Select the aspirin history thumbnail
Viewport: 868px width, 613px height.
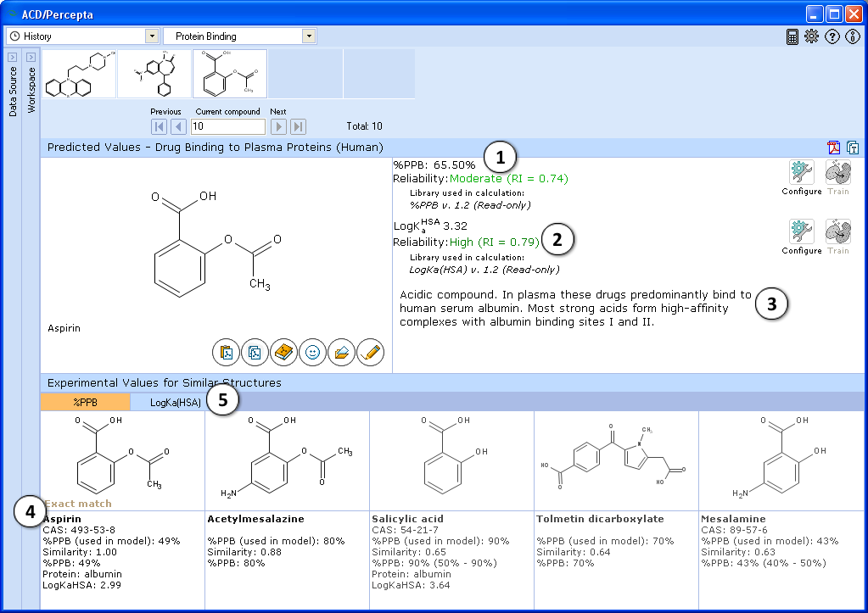coord(230,74)
